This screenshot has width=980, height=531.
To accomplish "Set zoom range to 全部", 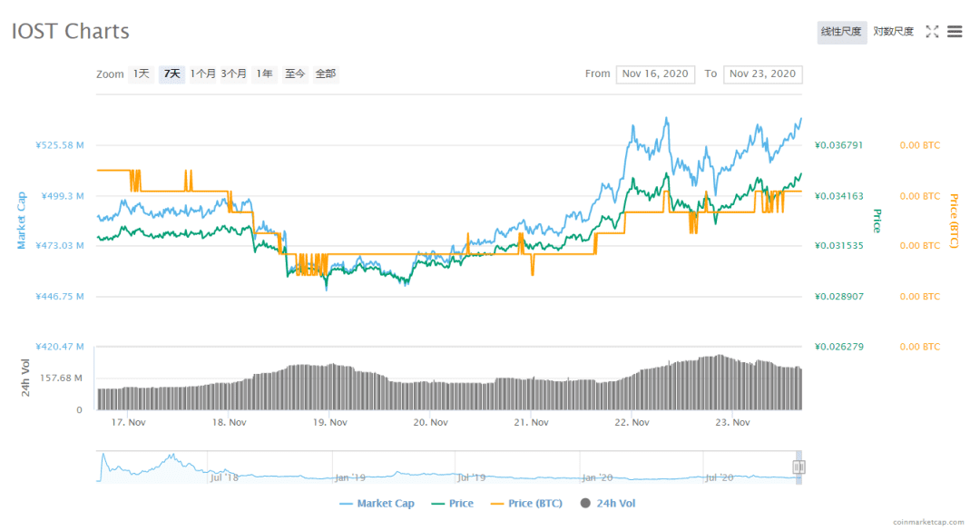I will pyautogui.click(x=326, y=74).
